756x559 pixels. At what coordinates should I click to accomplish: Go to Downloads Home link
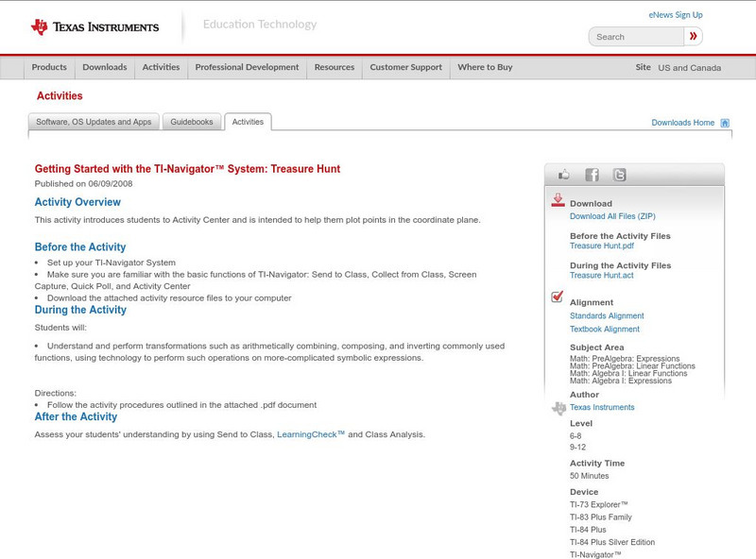(682, 123)
